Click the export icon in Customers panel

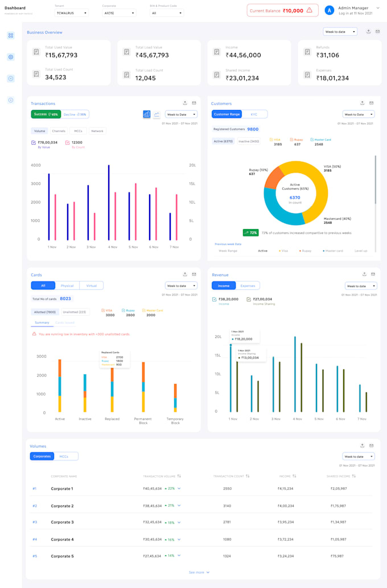[x=363, y=103]
